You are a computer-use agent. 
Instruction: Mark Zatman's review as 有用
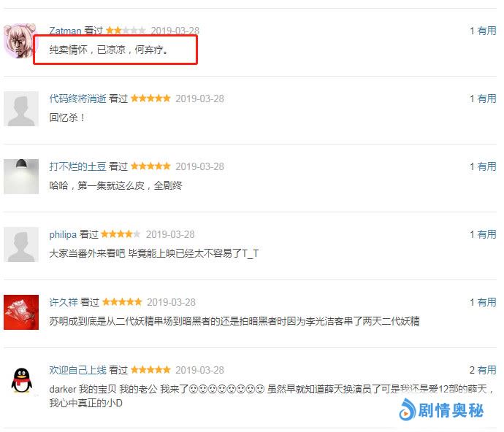486,31
